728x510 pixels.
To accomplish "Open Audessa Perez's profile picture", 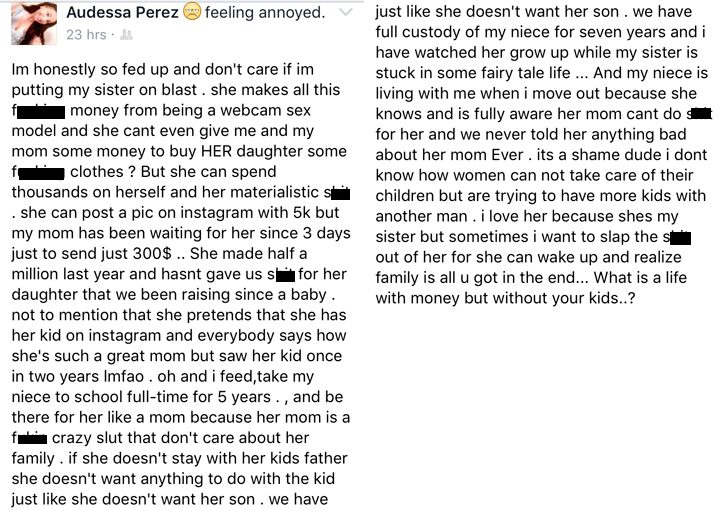I will [34, 23].
